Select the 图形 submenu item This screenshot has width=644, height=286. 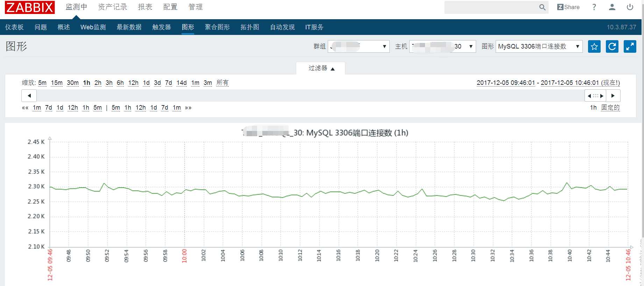(188, 27)
